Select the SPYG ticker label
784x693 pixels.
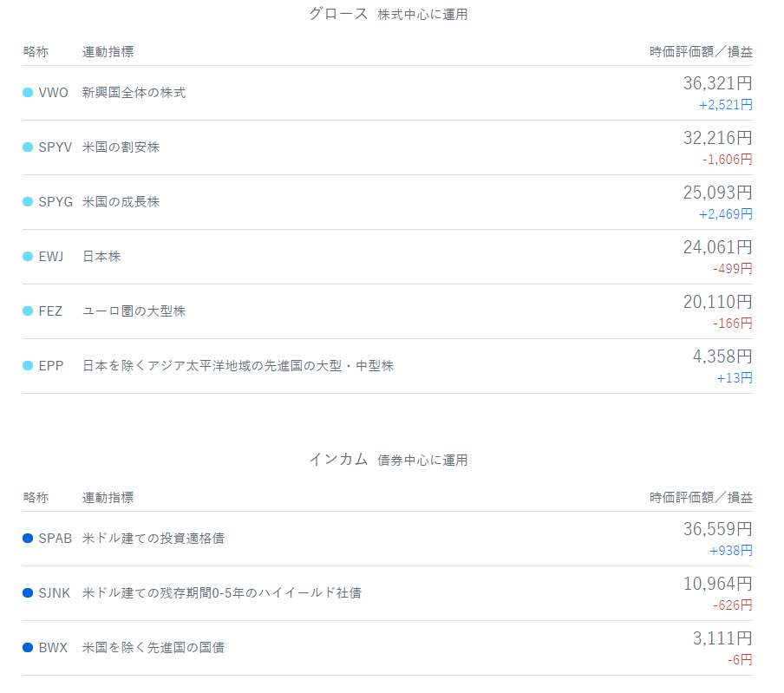(x=56, y=202)
